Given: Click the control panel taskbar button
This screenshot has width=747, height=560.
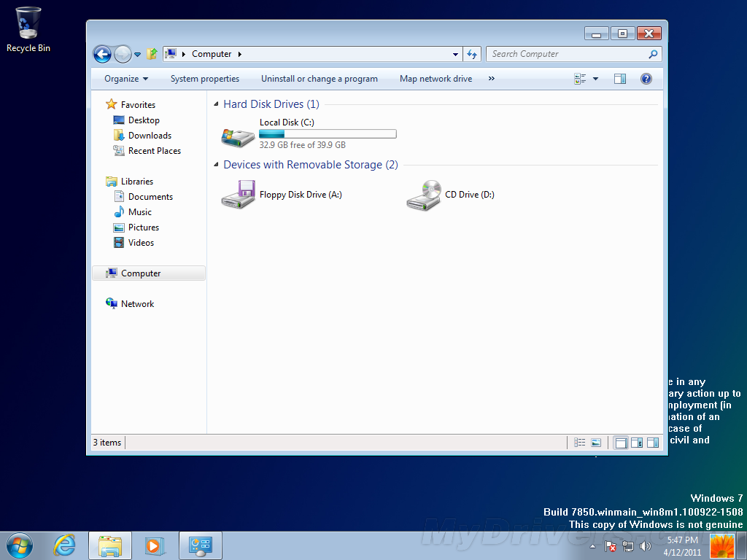Looking at the screenshot, I should (x=201, y=545).
